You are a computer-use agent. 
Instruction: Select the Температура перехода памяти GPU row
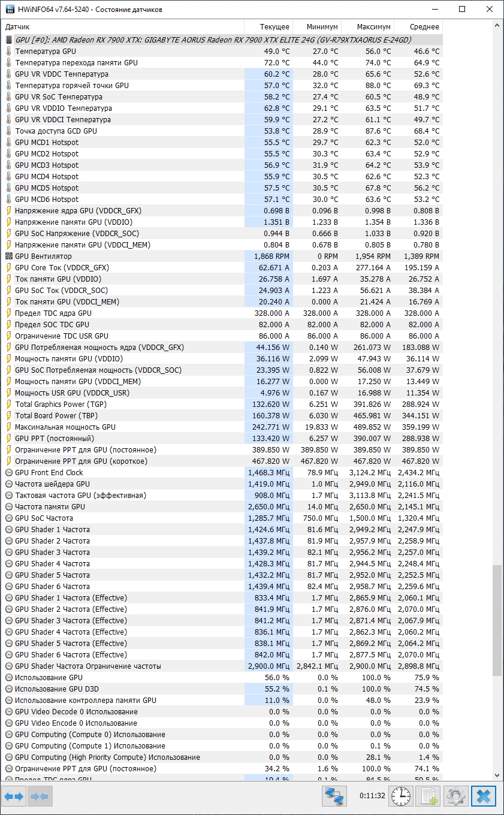pyautogui.click(x=222, y=63)
